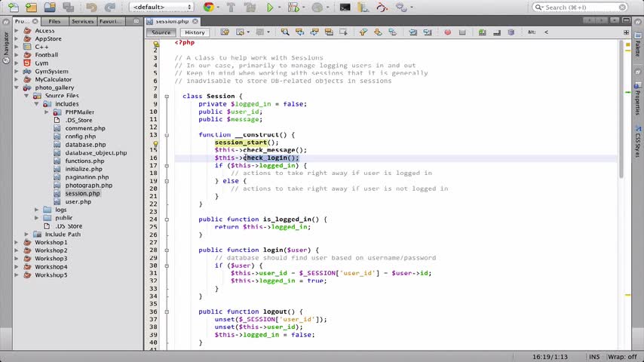Open the back-navigation dropdown arrow in editor toolbar
This screenshot has width=644, height=362.
(x=248, y=32)
